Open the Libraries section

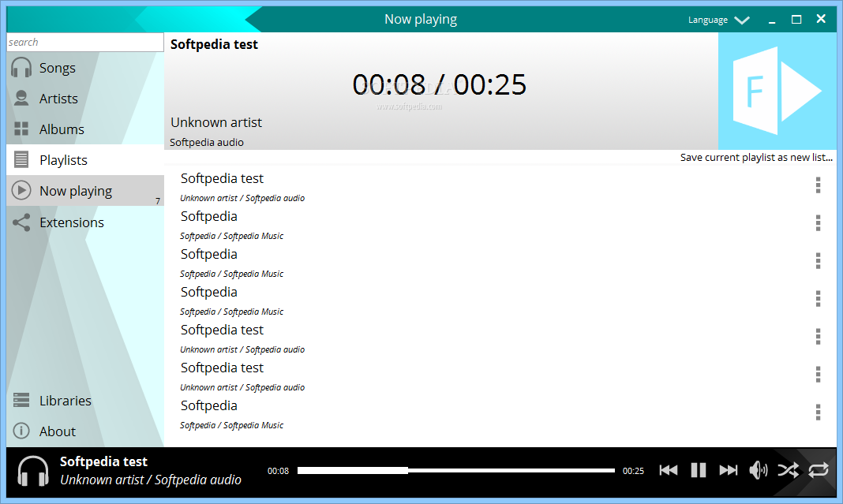coord(85,401)
